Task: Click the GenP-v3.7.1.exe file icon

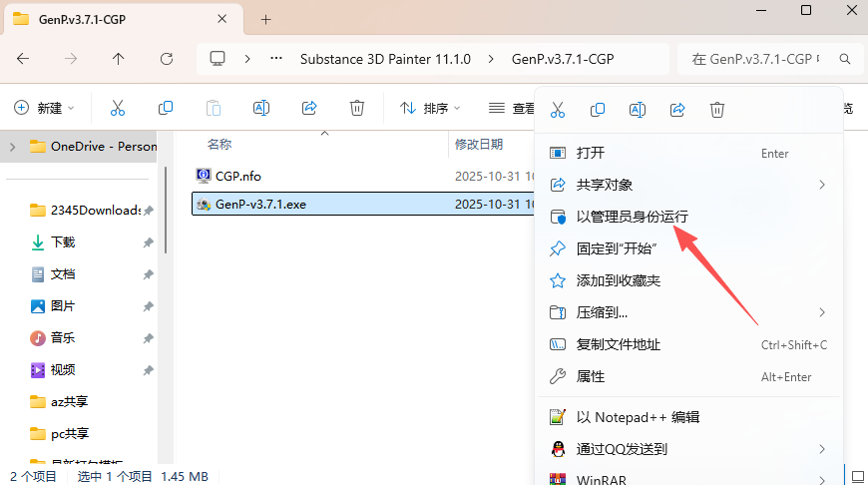Action: (x=204, y=204)
